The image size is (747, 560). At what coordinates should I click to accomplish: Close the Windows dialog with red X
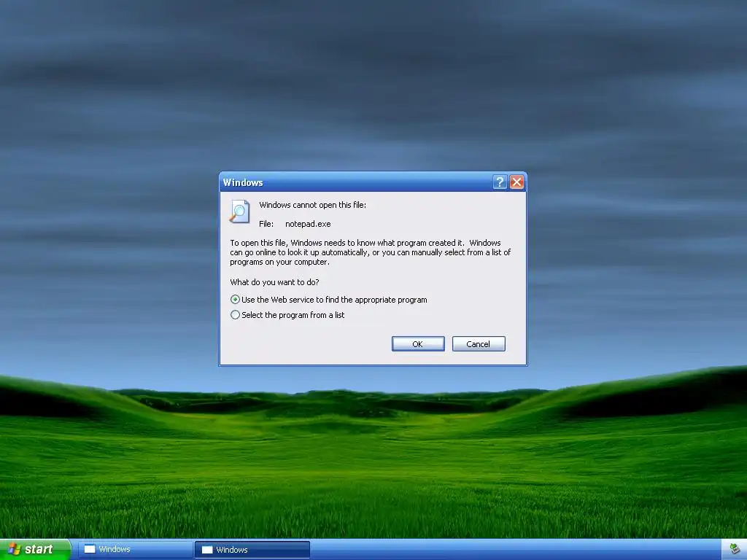coord(517,182)
